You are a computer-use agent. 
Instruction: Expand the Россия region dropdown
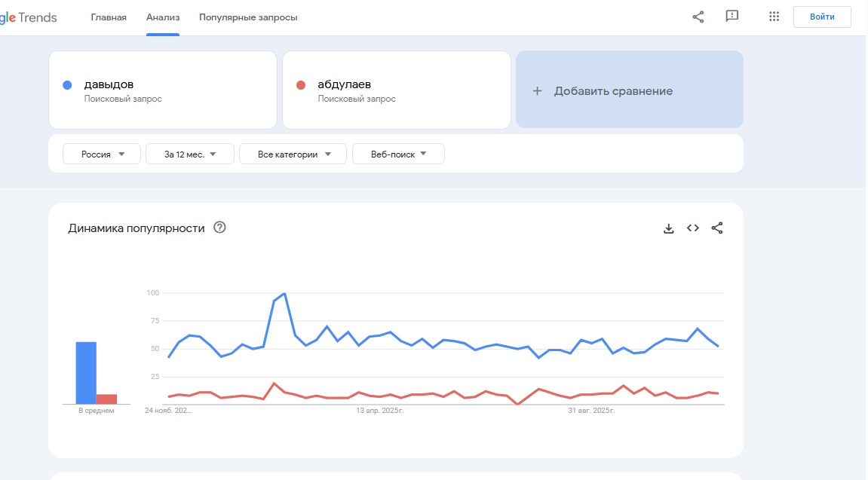pos(102,154)
